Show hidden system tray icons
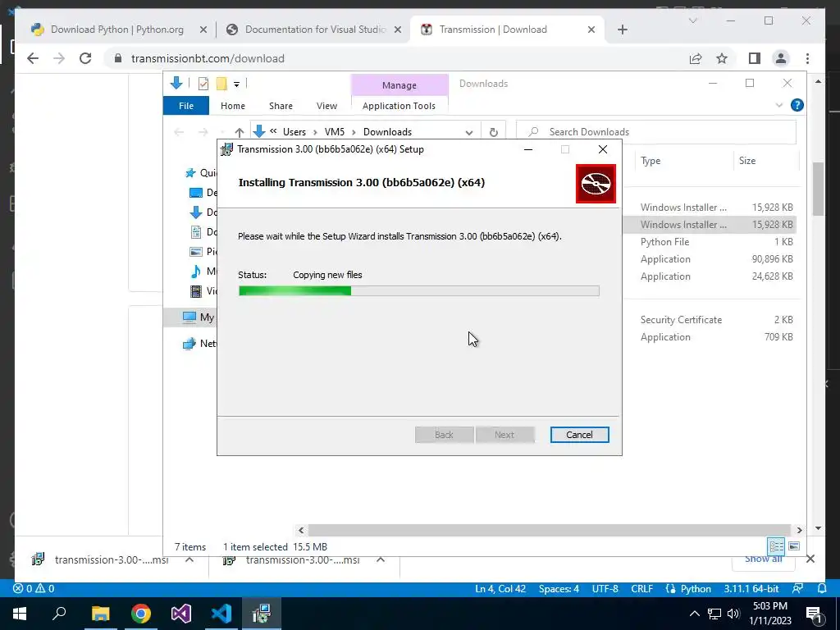Screen dimensions: 840x630 (694, 614)
